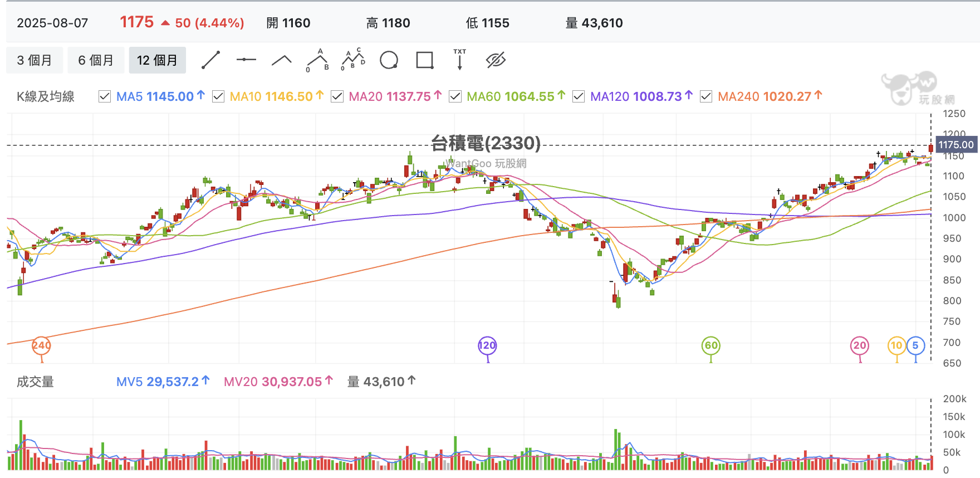Select the 0-A-B-C-D wave pattern tool
Viewport: 980px width, 478px height.
(353, 60)
